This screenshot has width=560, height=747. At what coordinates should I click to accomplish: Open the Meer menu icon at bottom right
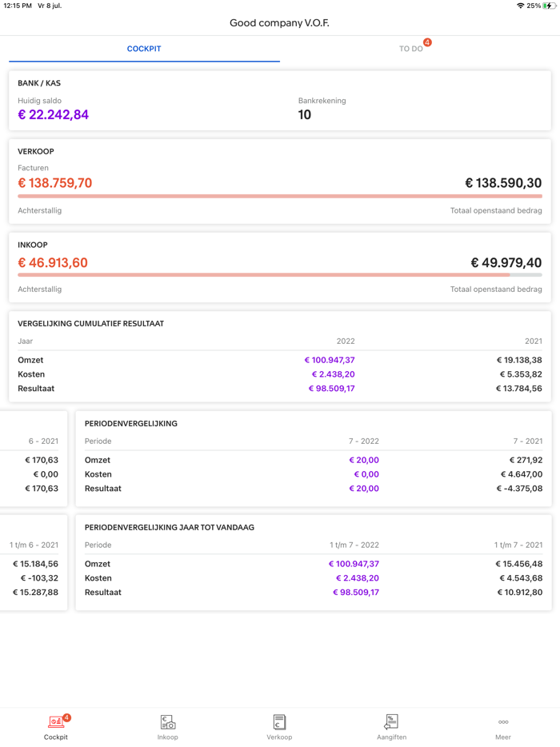pyautogui.click(x=502, y=720)
